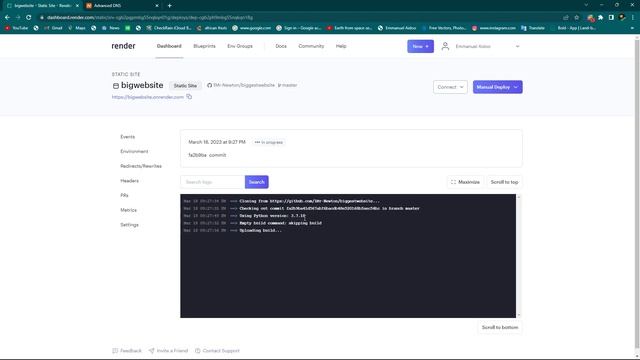
Task: Open the YouTube bookmark
Action: 16,28
